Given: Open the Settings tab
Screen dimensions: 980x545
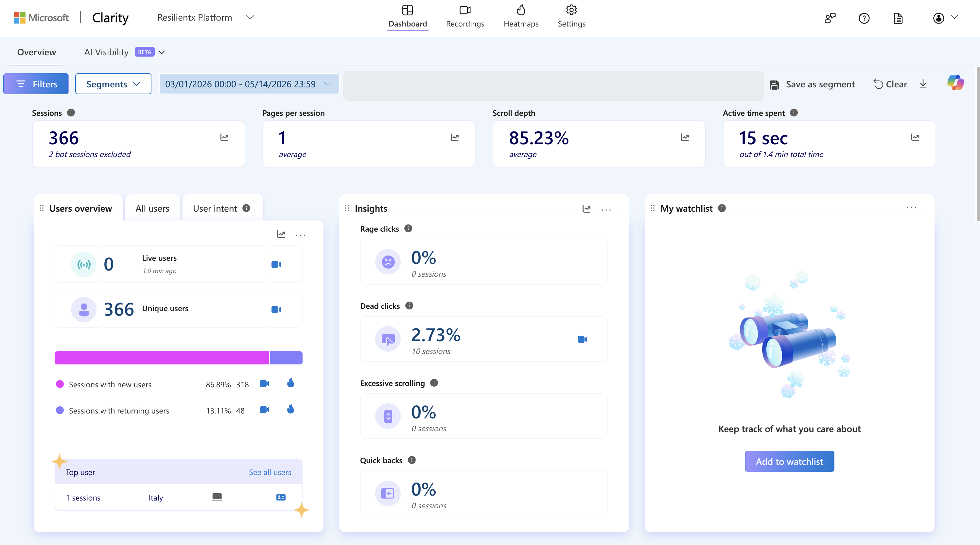Looking at the screenshot, I should (x=571, y=17).
